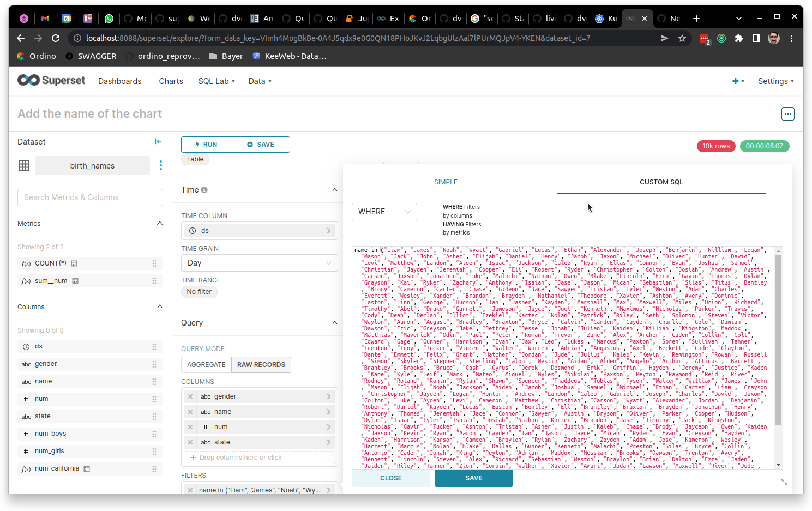Open the Chrome three-dot menu
This screenshot has height=511, width=812.
coord(791,38)
